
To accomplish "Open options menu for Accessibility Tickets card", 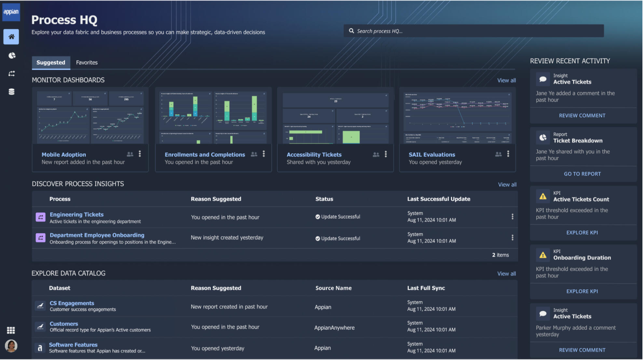I will 386,154.
